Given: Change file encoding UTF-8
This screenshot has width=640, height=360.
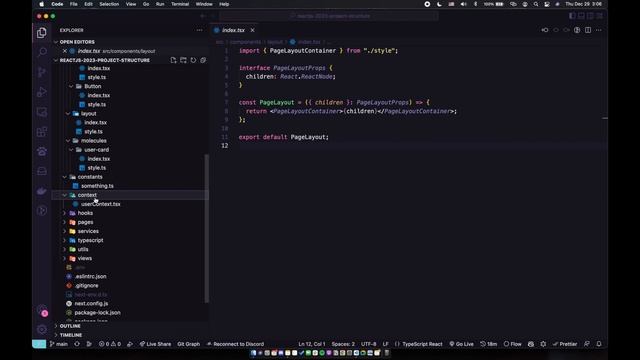Looking at the screenshot, I should 369,344.
